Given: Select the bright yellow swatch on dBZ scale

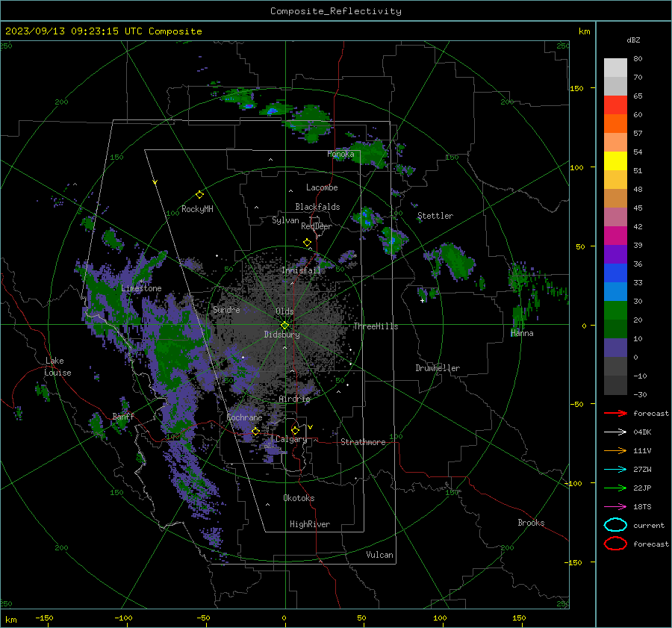Looking at the screenshot, I should click(615, 161).
